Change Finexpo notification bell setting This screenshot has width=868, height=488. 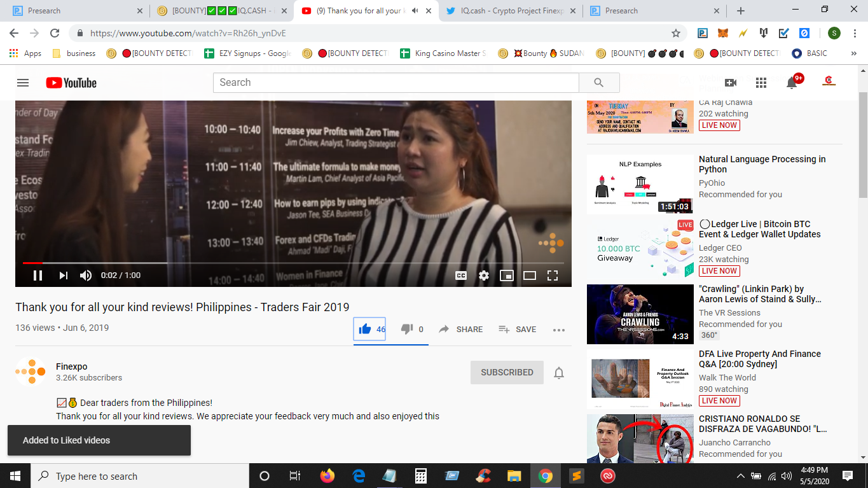click(x=559, y=373)
